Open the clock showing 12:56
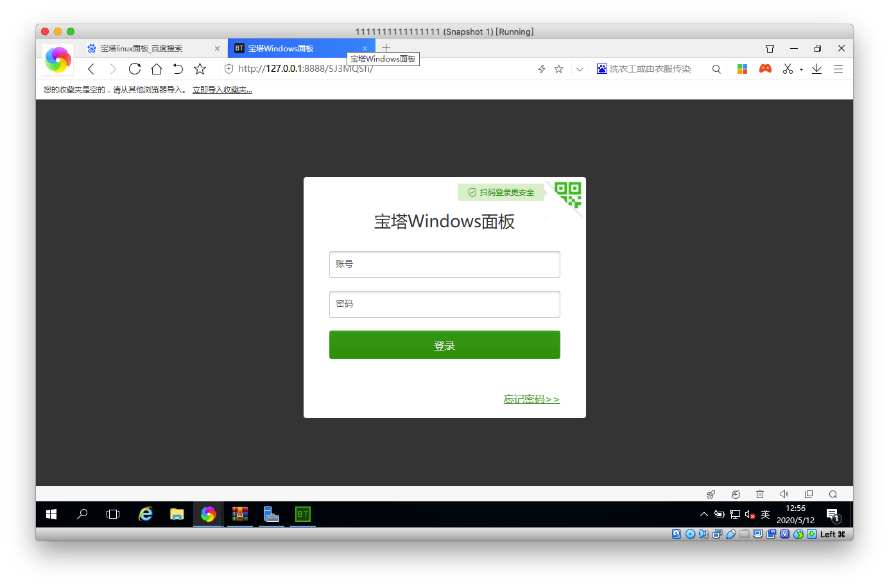889x588 pixels. (795, 514)
